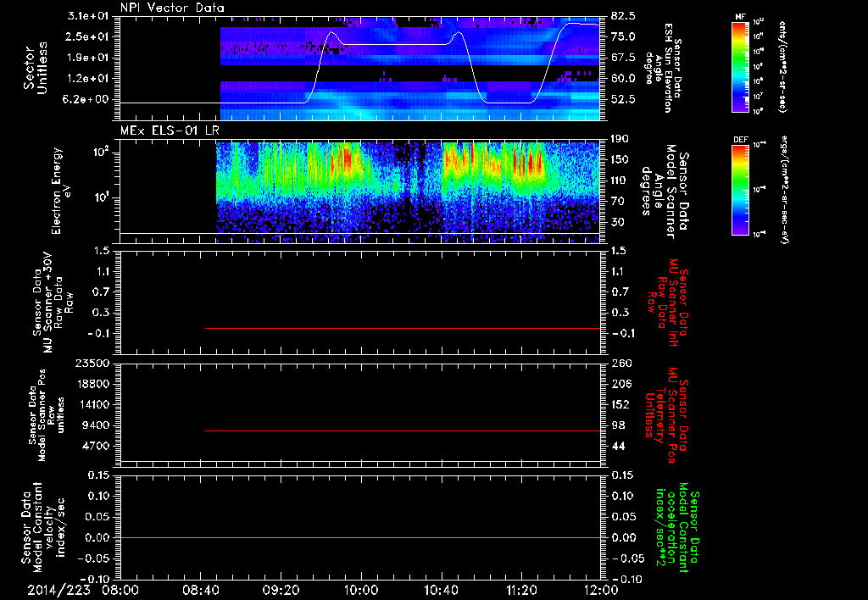Click the "MU Scanner +30V Raw Data" axis label
The image size is (868, 600).
pos(53,303)
